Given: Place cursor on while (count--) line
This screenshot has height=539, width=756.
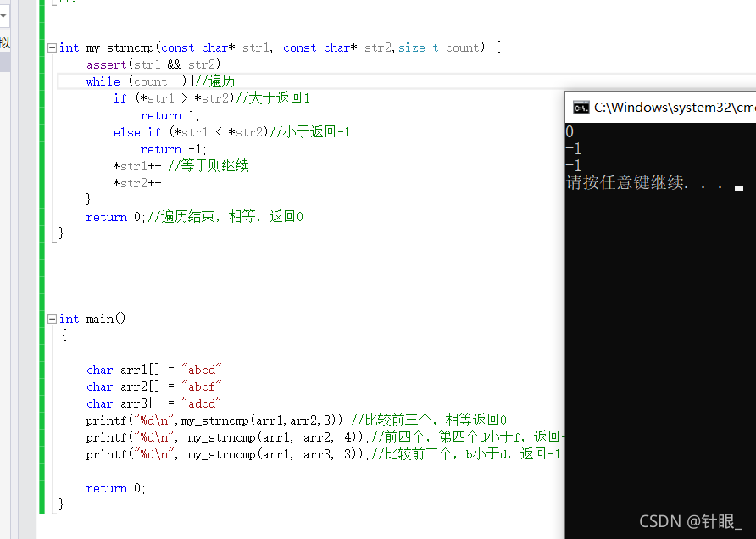Looking at the screenshot, I should click(x=160, y=81).
